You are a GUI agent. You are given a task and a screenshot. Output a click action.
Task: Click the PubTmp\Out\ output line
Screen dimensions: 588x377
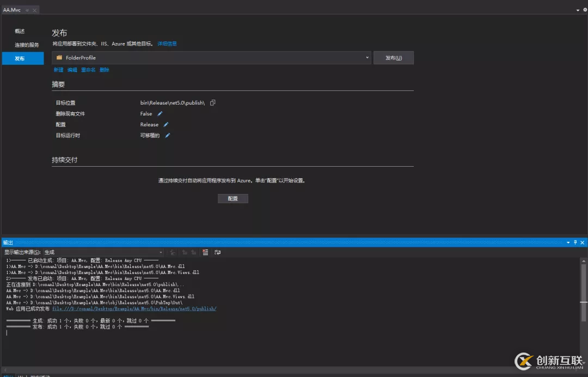point(94,303)
